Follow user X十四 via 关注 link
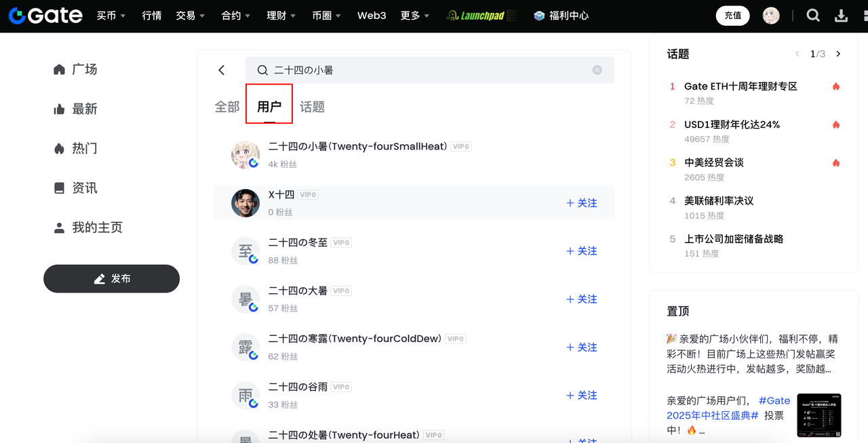 coord(581,203)
